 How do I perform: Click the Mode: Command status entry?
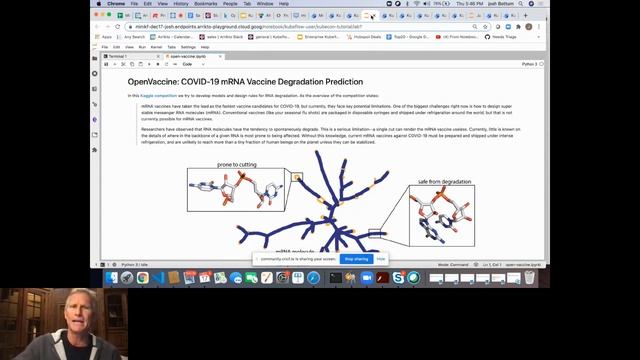pos(453,264)
